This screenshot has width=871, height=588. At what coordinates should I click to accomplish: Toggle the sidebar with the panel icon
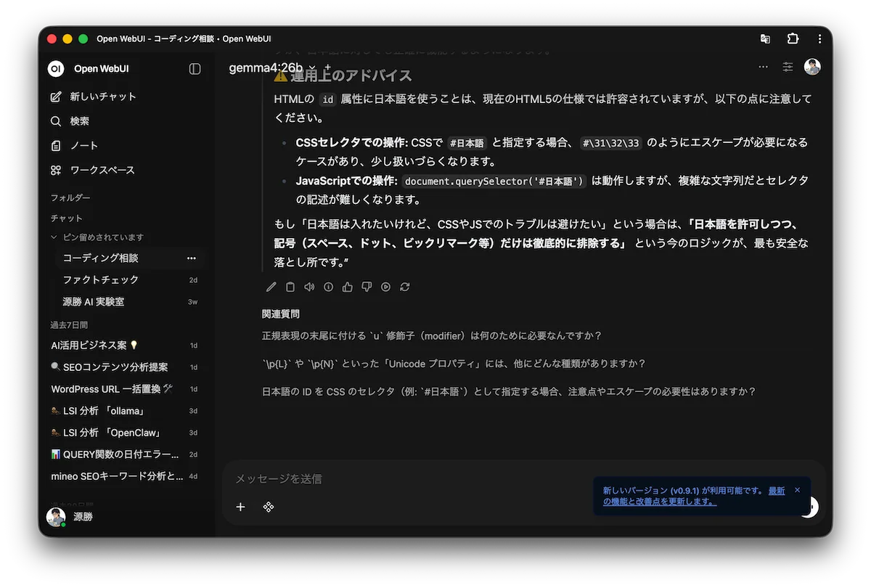click(194, 68)
